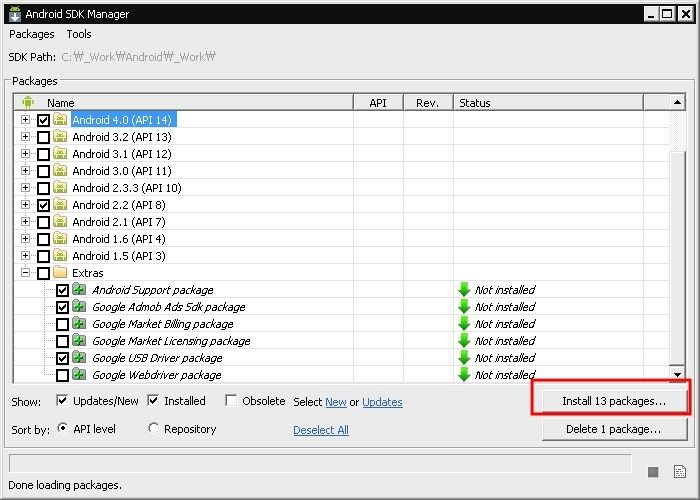Click the Android 2.2 (API 8) folder icon

pos(60,204)
